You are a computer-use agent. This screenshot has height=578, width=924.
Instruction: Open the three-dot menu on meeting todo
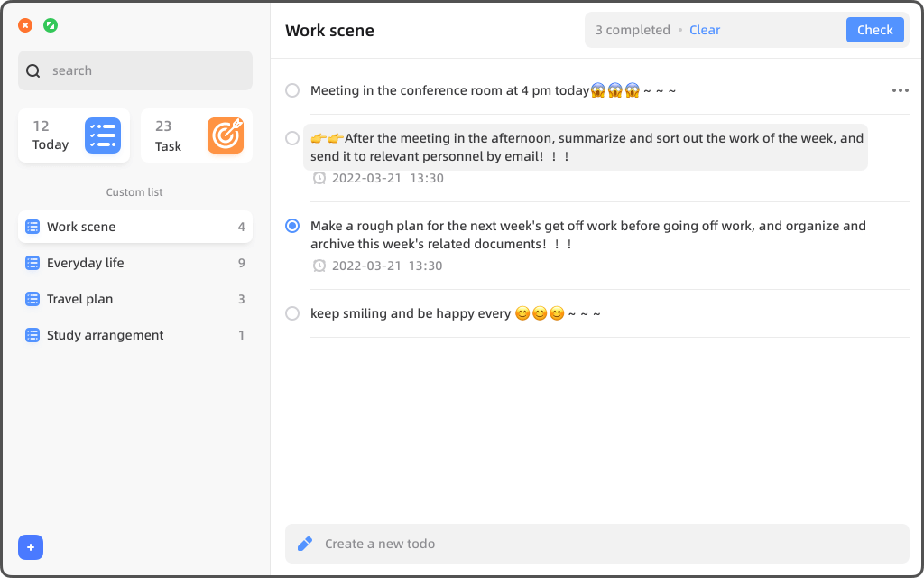click(x=900, y=90)
